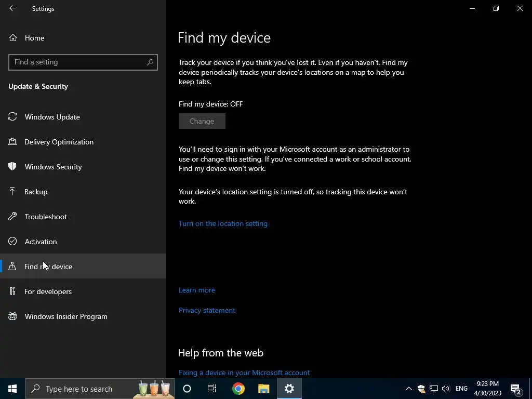This screenshot has height=399, width=532.
Task: Click the ENG language indicator
Action: 461,389
